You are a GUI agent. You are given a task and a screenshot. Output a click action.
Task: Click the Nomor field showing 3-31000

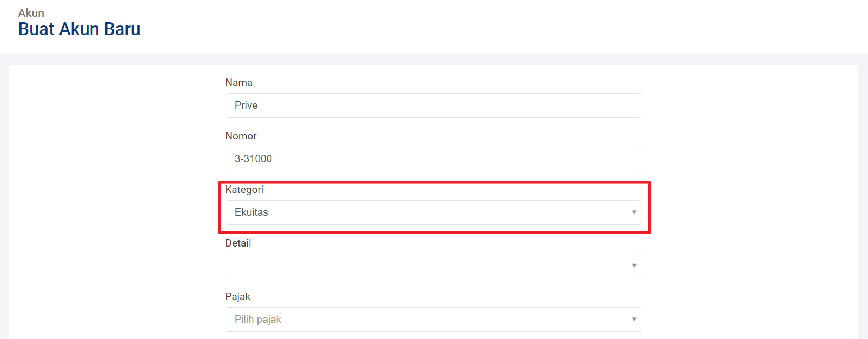tap(433, 159)
